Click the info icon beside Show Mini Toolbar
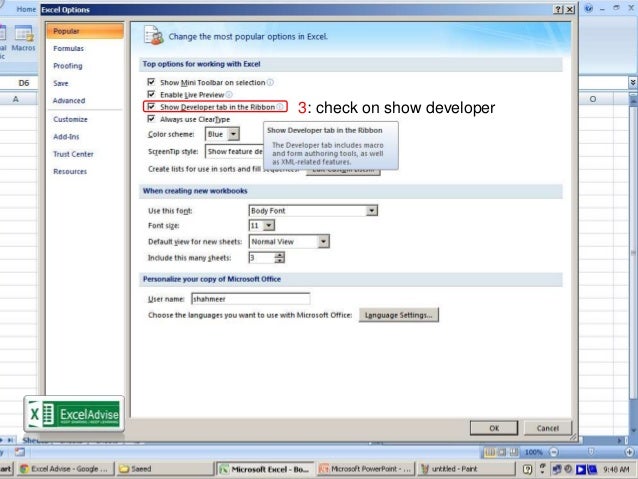Screen dimensions: 638x479 tap(270, 82)
